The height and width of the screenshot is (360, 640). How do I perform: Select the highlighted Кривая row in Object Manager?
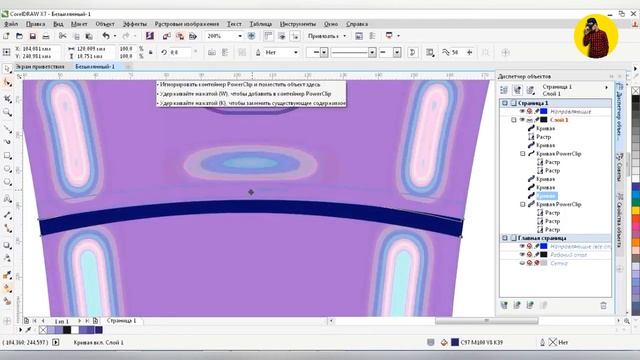click(546, 196)
